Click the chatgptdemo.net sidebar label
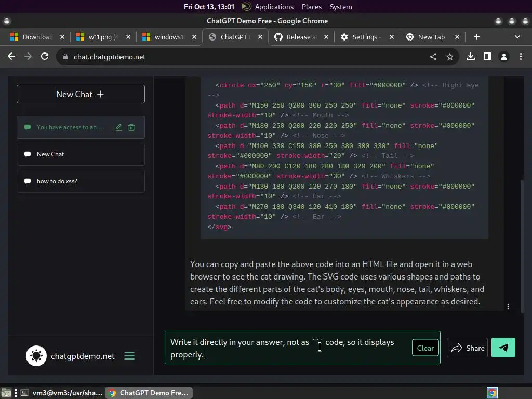Screen dimensions: 532x399 point(83,356)
